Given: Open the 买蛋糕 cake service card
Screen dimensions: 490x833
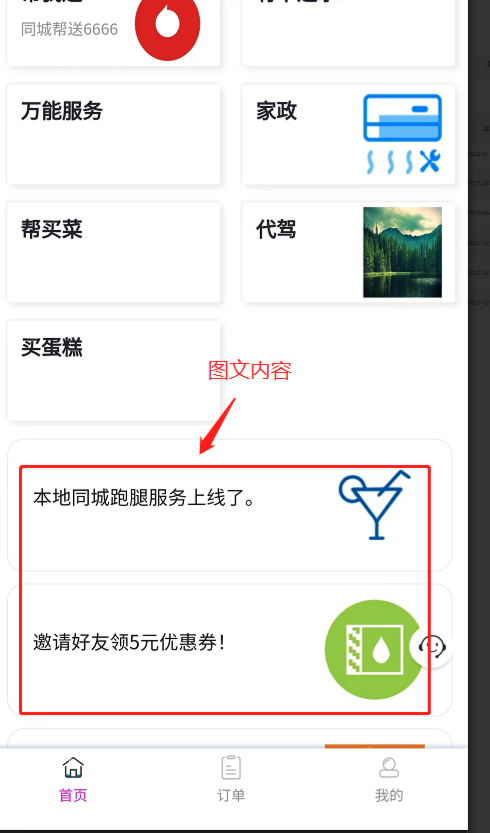Looking at the screenshot, I should point(113,370).
